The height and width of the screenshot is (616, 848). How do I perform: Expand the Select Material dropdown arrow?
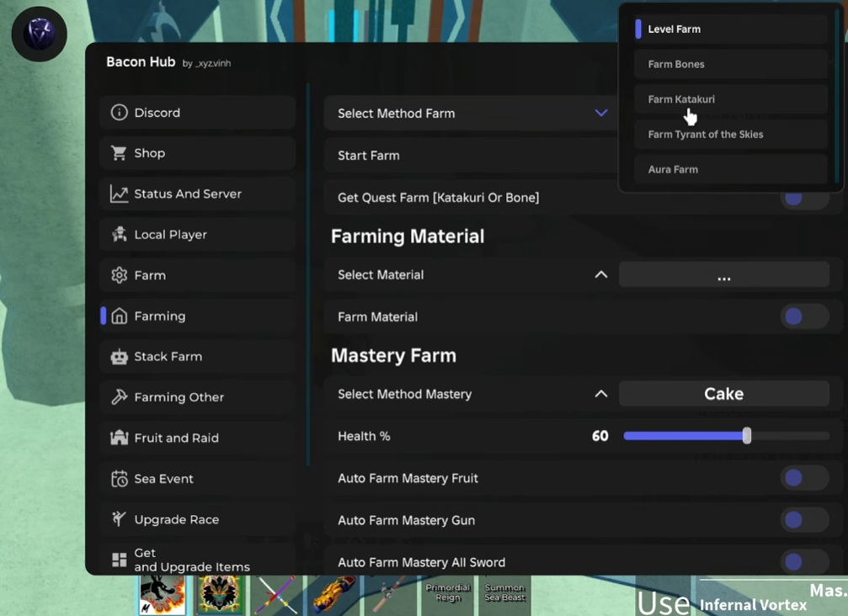600,274
